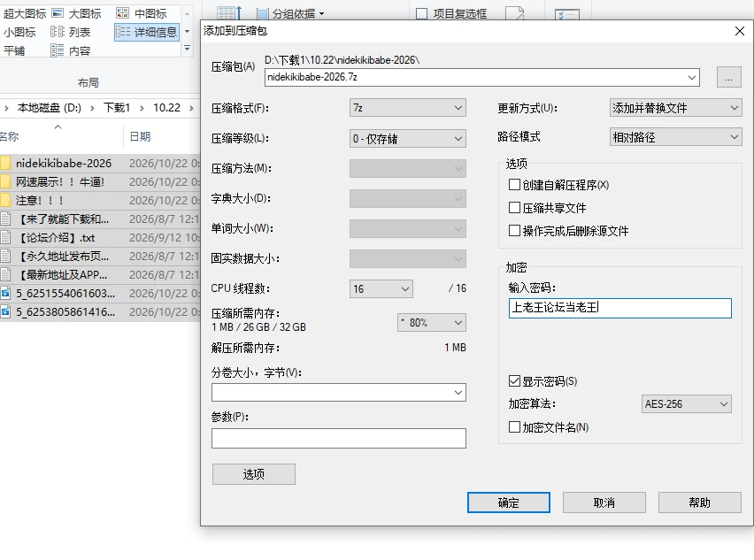Open the 压缩格式 dropdown showing 7z
This screenshot has width=754, height=560.
point(408,108)
